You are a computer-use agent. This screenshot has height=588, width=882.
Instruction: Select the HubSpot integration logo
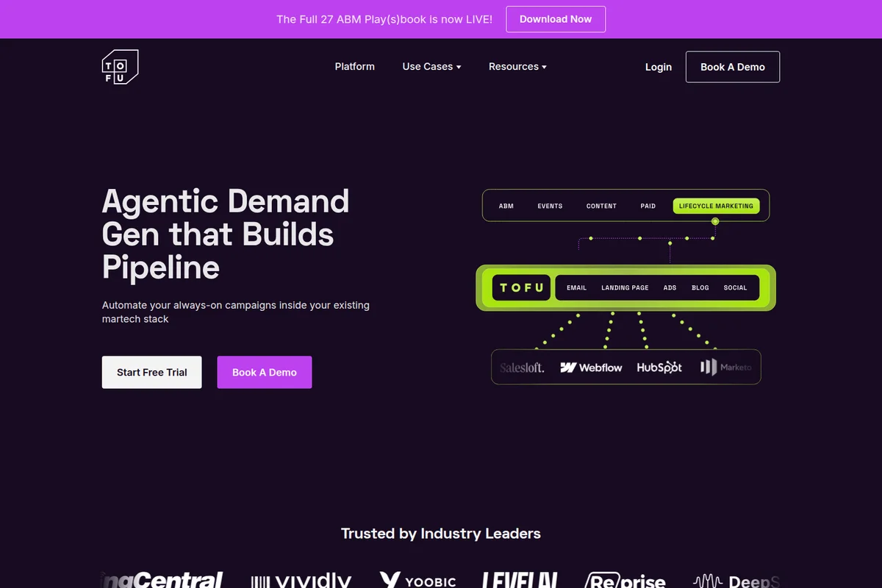click(659, 367)
